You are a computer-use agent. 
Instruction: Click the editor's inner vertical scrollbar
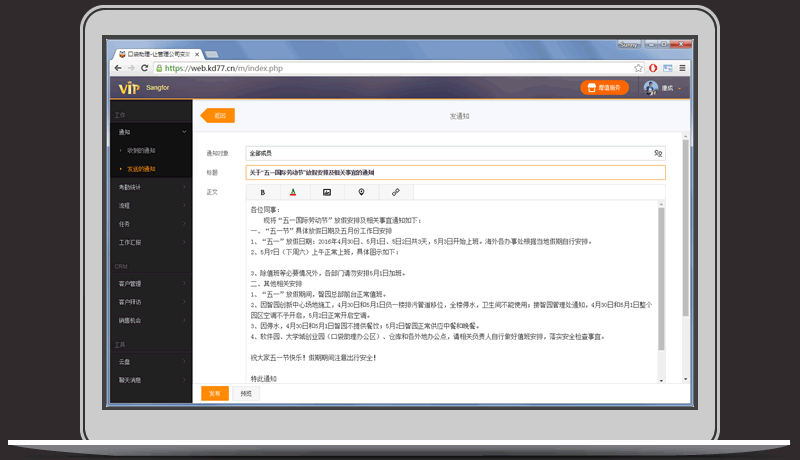click(661, 278)
